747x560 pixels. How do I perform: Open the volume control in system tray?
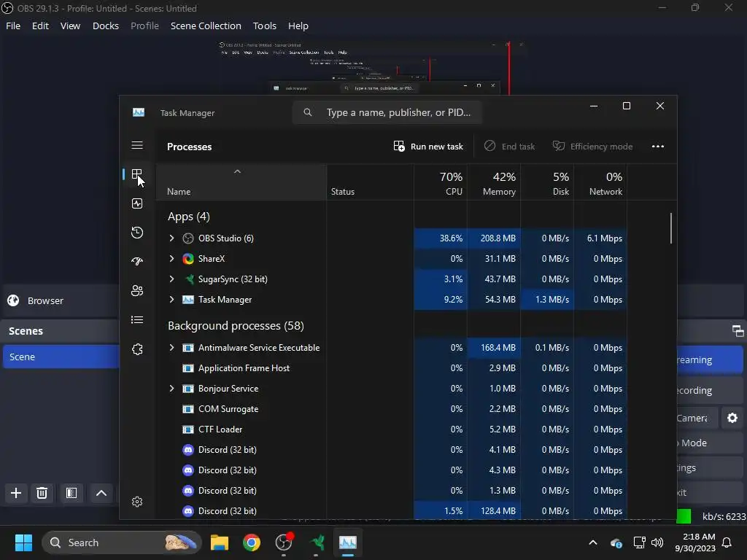657,542
